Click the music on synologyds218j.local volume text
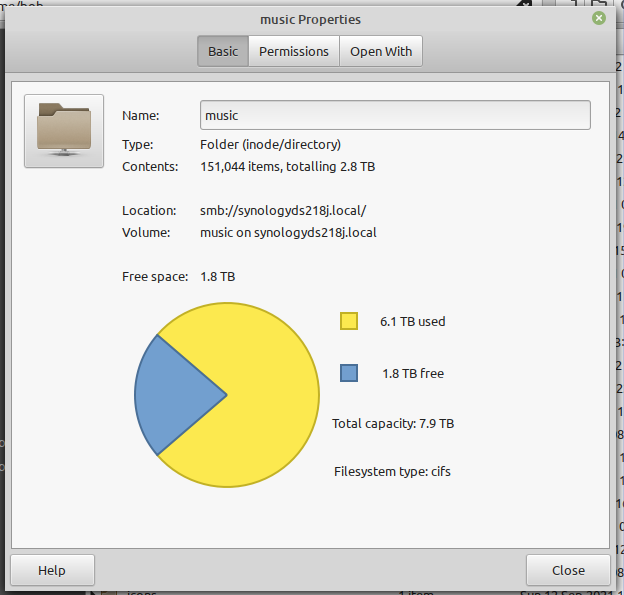Viewport: 624px width, 595px height. tap(288, 233)
